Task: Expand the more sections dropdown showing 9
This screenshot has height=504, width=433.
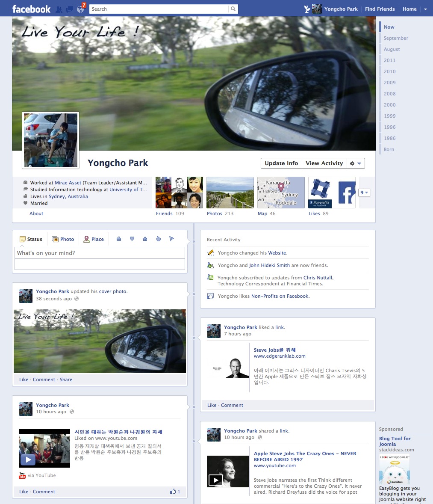Action: click(365, 193)
